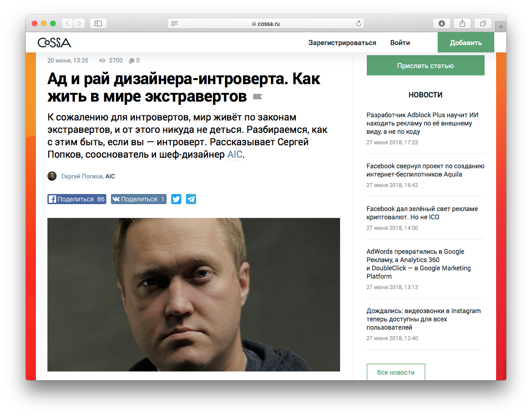
Task: Click the Cossa logo
Action: (x=54, y=43)
